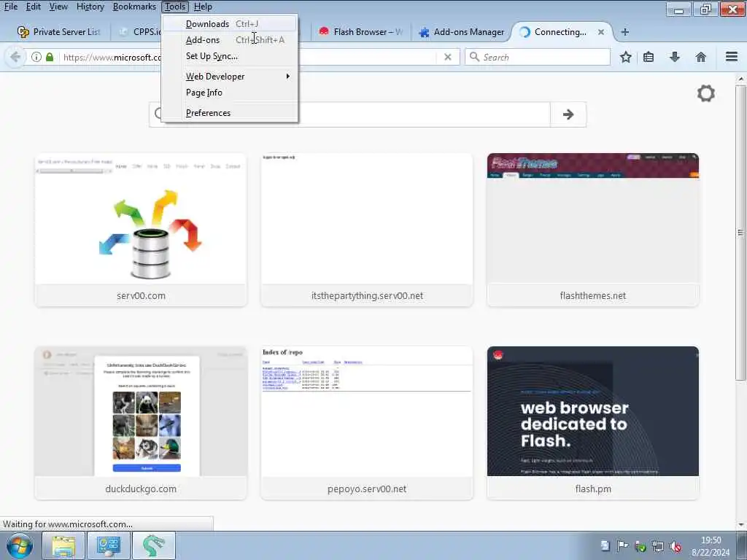Screen dimensions: 747x560
Task: Open a new tab with plus button
Action: 625,32
